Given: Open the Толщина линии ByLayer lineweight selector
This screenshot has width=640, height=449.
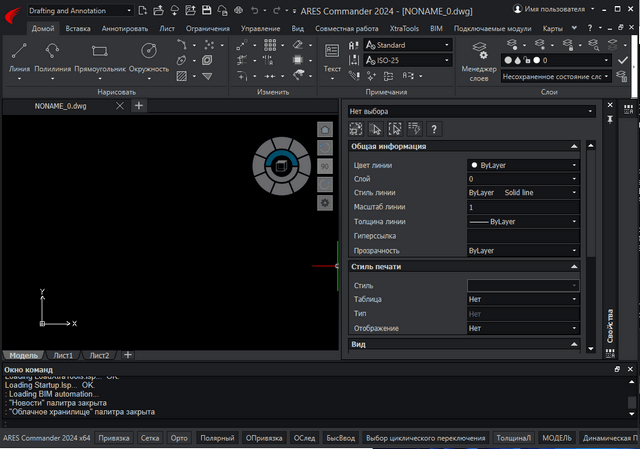Looking at the screenshot, I should 523,221.
